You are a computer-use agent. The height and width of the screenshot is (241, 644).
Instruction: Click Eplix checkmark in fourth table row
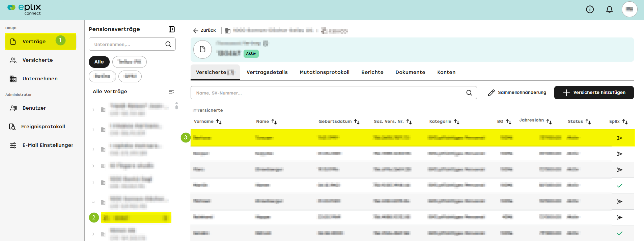[x=620, y=186]
